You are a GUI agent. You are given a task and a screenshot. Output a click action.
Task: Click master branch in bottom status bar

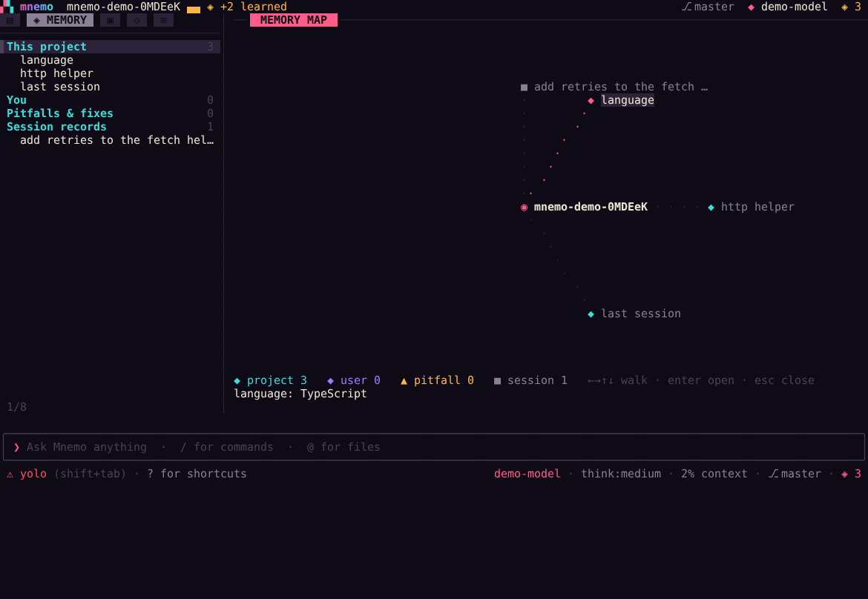pos(795,474)
